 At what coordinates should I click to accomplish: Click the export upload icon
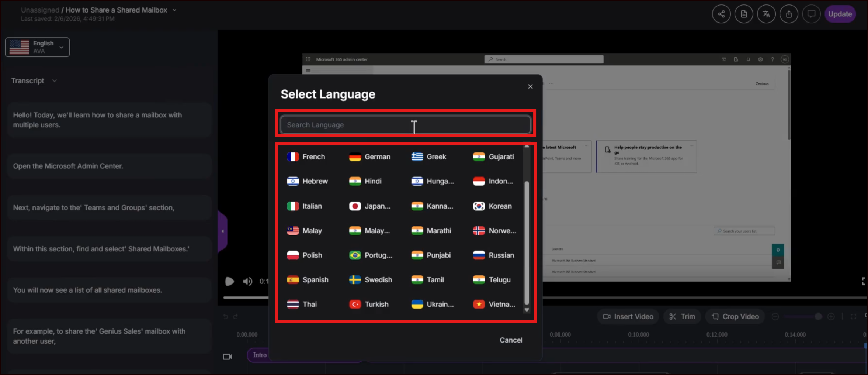(x=789, y=14)
